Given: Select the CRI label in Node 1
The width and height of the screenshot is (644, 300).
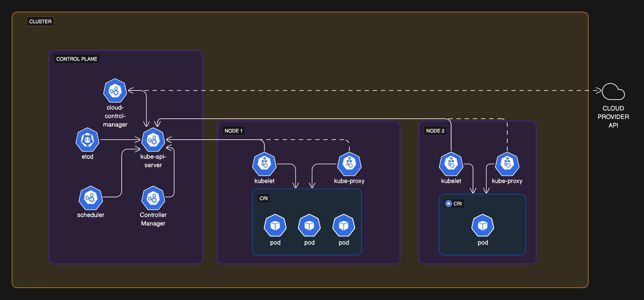Looking at the screenshot, I should tap(264, 198).
